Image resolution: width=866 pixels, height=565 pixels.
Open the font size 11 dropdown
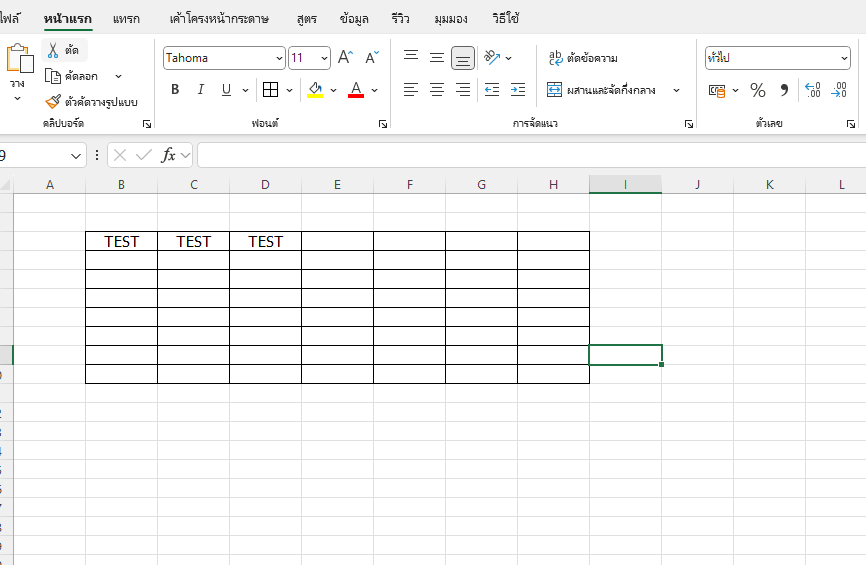coord(324,58)
